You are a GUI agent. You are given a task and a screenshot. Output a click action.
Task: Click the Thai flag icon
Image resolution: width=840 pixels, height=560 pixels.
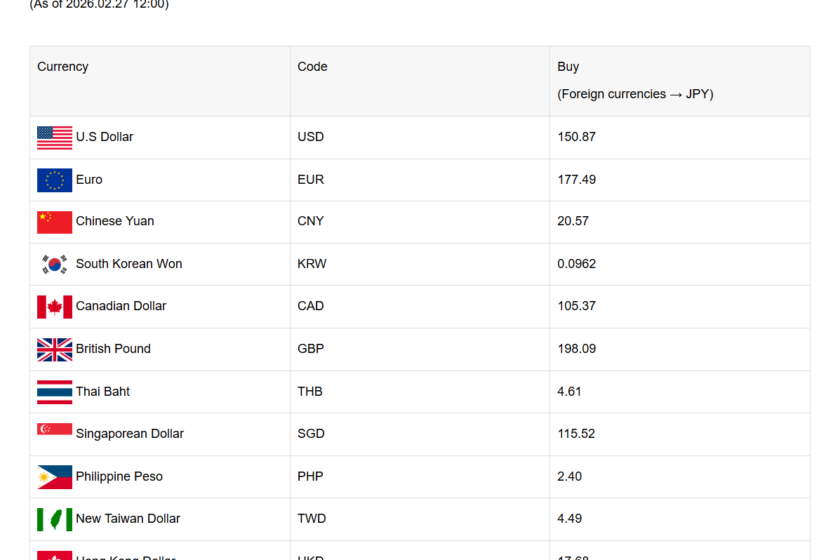coord(54,392)
